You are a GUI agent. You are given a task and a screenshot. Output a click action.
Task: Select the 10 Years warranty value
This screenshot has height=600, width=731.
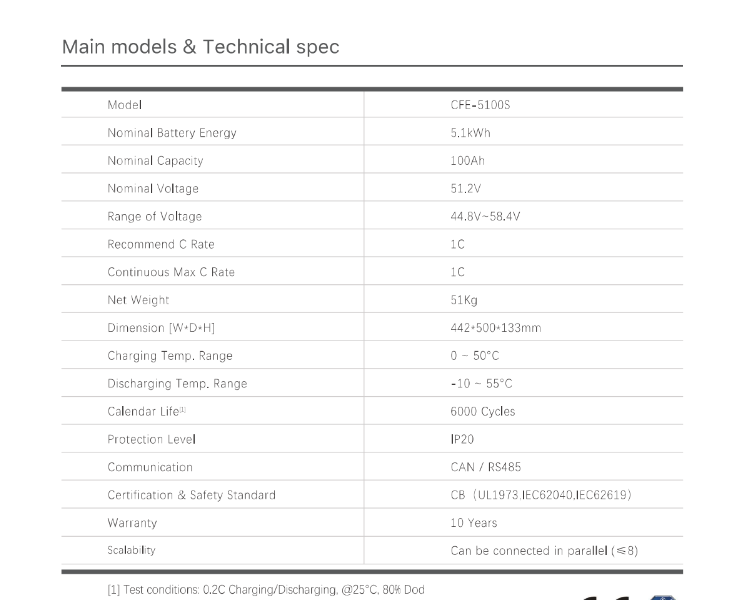473,523
